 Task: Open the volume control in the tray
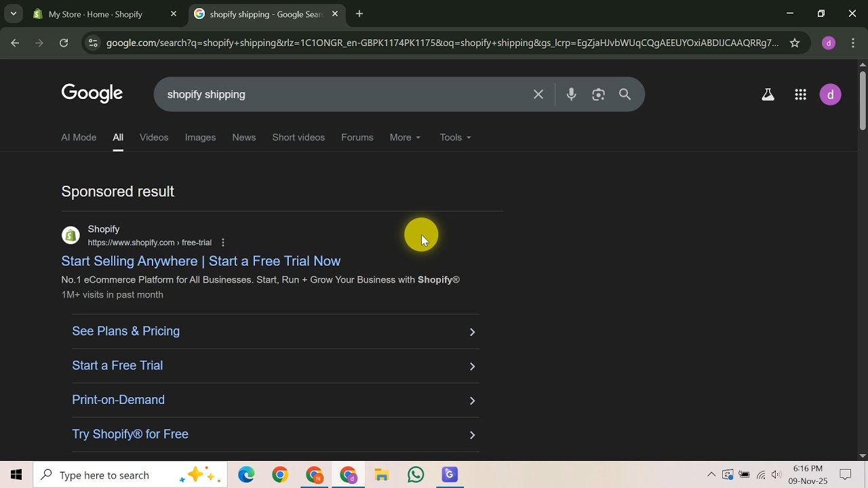[x=776, y=475]
